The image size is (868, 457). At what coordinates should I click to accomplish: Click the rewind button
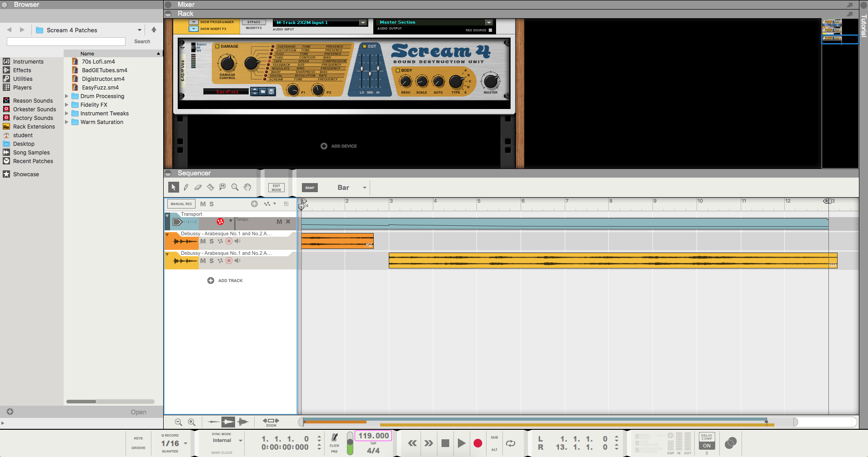(x=412, y=443)
